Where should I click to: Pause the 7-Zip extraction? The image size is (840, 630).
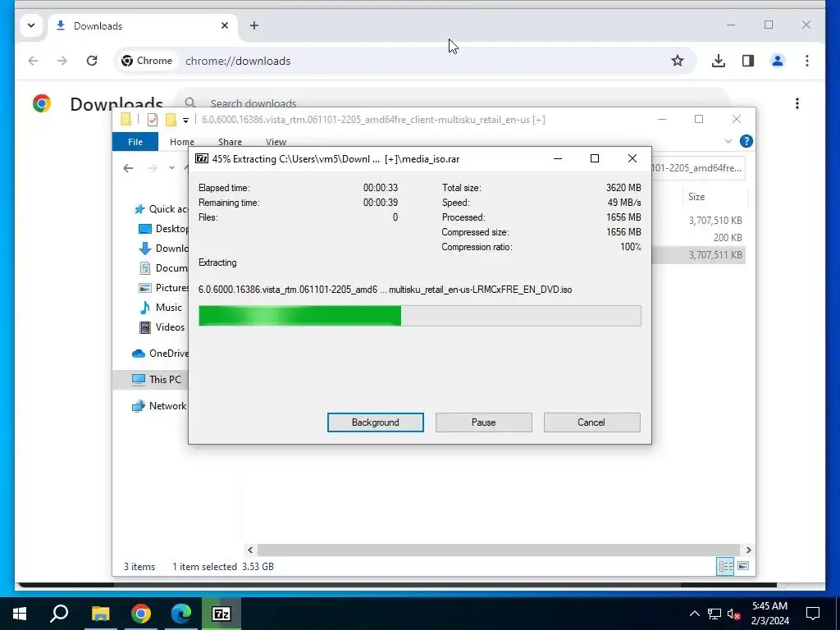click(x=483, y=422)
